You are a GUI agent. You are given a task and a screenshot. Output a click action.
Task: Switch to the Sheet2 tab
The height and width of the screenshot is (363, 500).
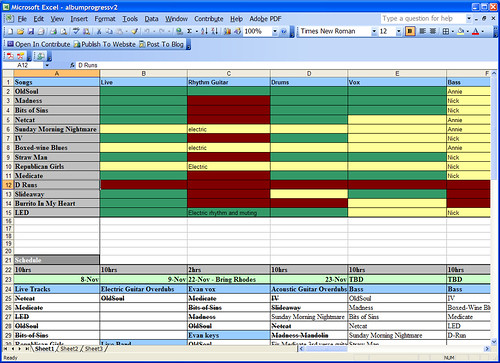pos(69,349)
